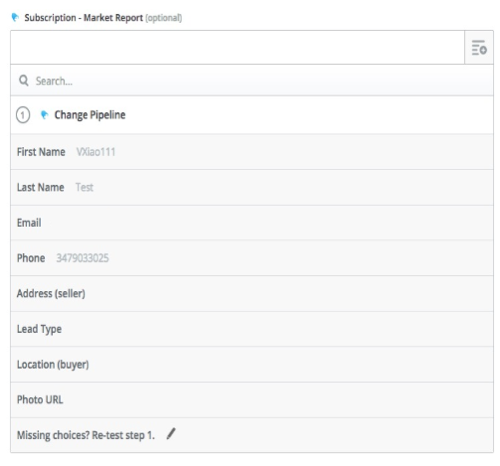
Task: Click Missing choices? Re-test step 1 link
Action: click(86, 435)
